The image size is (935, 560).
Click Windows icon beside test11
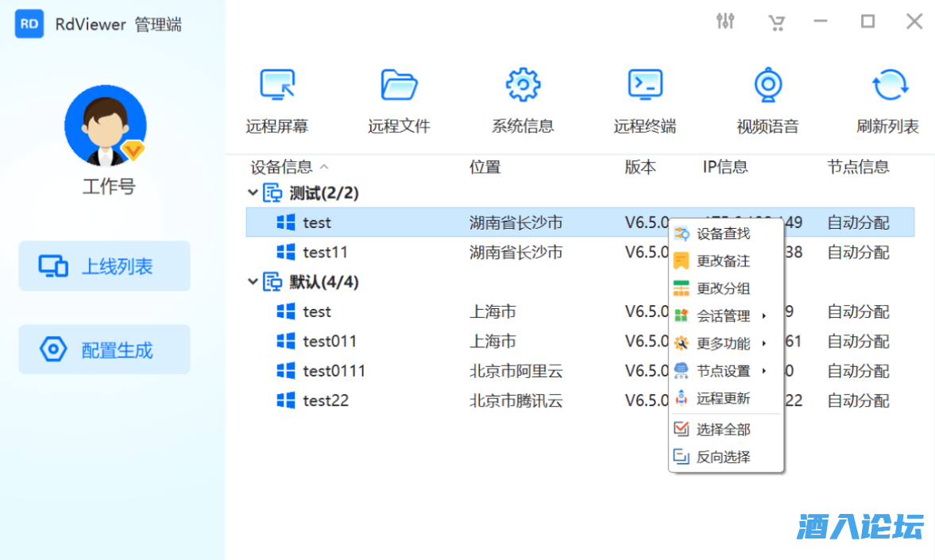(x=286, y=253)
